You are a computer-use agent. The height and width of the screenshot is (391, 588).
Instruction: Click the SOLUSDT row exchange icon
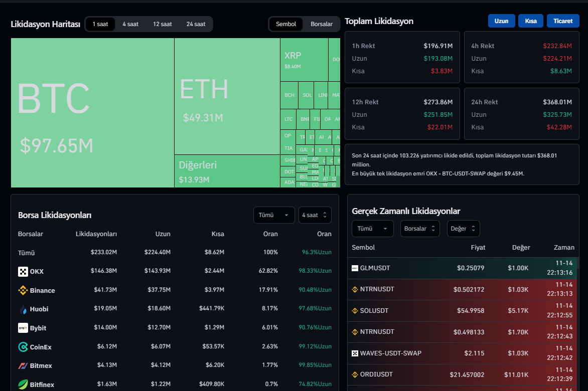coord(355,311)
